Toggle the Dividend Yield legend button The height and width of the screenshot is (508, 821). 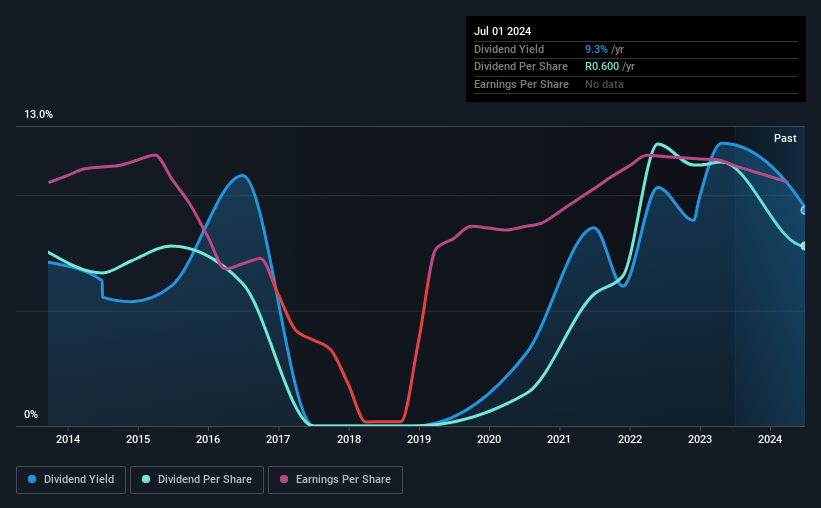pos(71,480)
